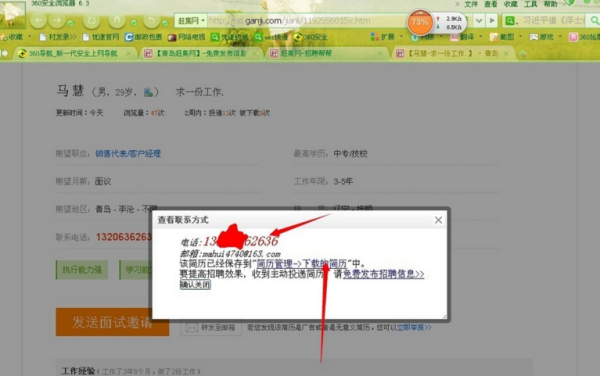Click the 确认关闭 button

click(x=195, y=285)
